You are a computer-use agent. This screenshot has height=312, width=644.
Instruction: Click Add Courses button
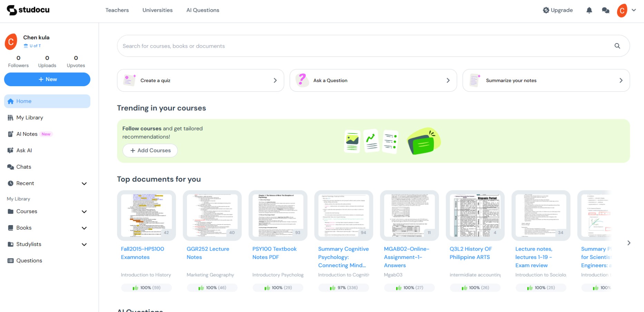coord(150,150)
